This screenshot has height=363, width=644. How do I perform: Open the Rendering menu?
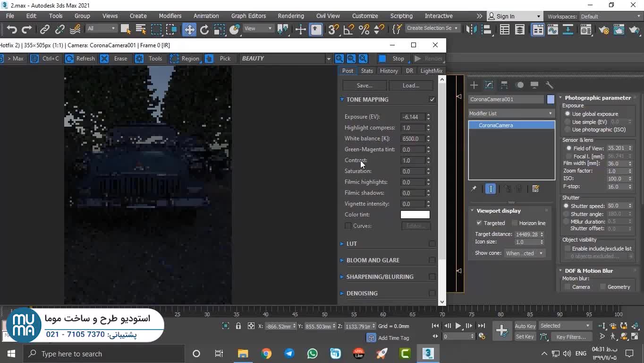pos(290,16)
